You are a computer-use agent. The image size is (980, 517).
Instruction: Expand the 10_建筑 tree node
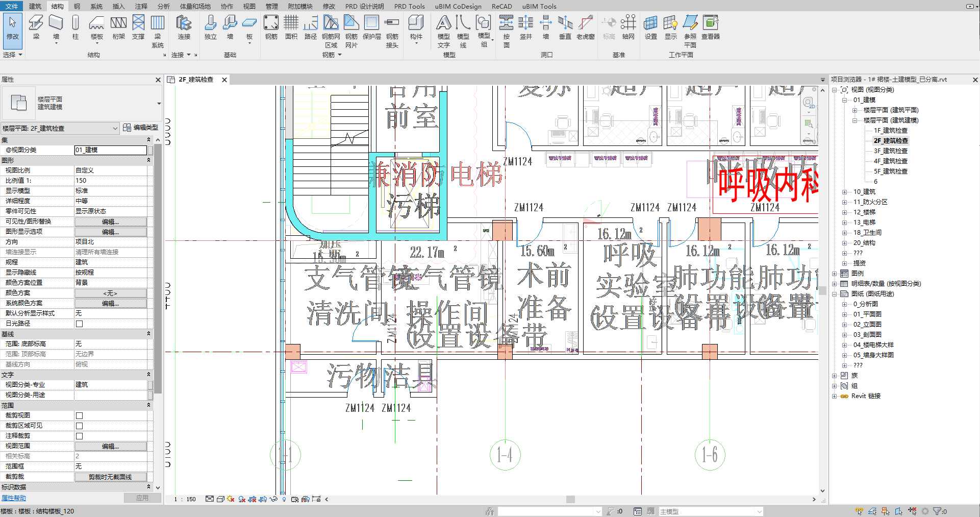(x=844, y=192)
